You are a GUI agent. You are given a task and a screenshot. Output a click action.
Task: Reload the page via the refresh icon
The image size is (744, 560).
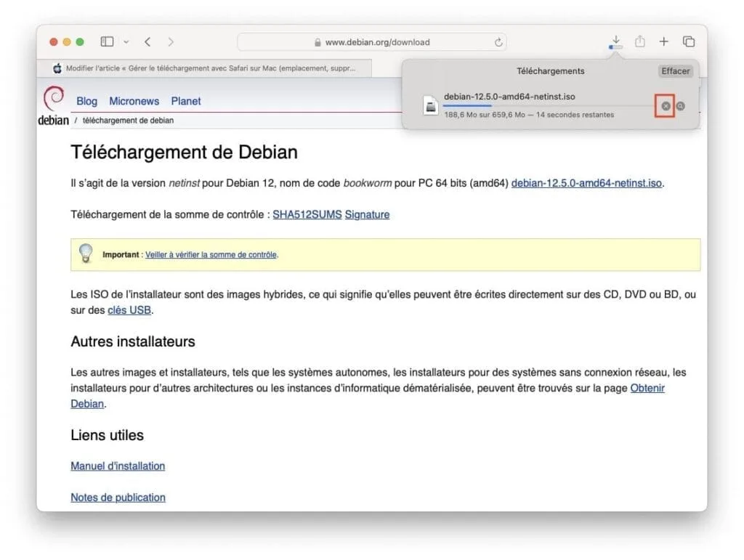click(499, 41)
